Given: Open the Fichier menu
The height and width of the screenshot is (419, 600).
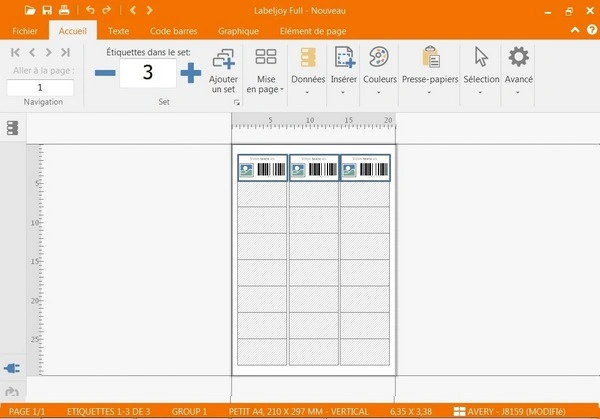Looking at the screenshot, I should tap(24, 31).
